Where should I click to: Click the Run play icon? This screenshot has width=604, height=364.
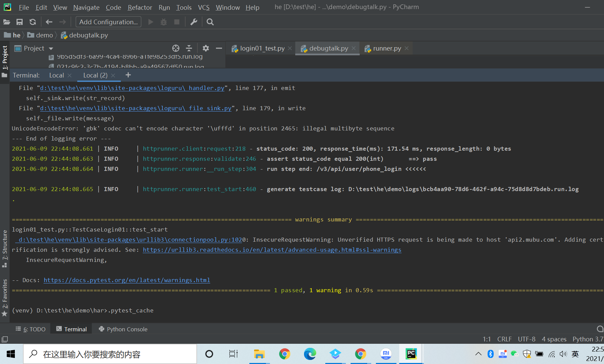point(151,22)
